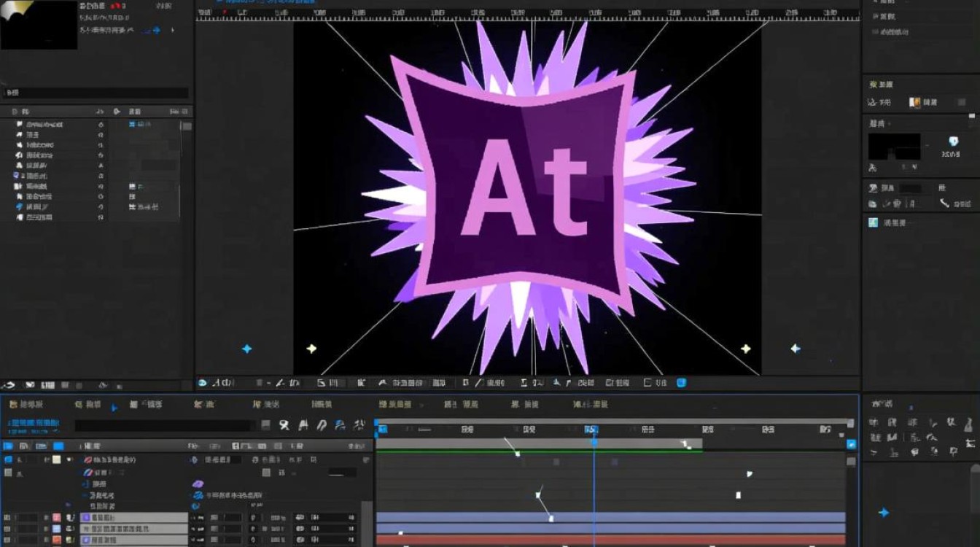Click the orange color label of the bottom layer
The height and width of the screenshot is (547, 980).
57,540
